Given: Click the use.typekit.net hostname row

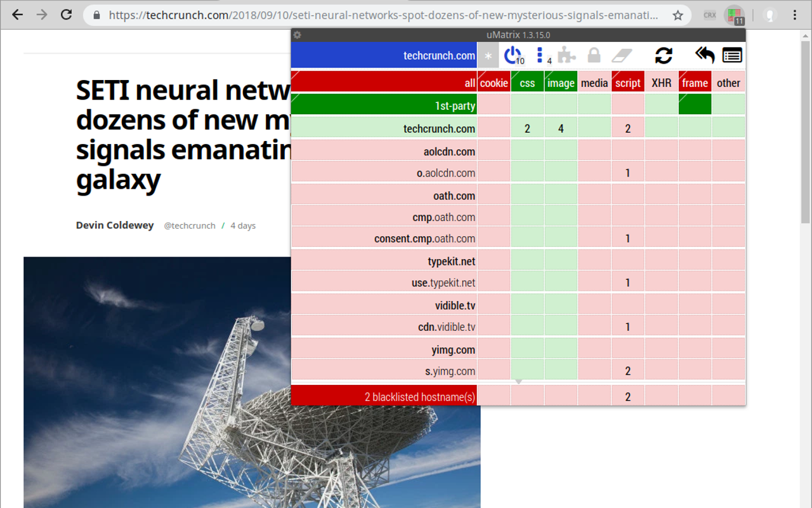Looking at the screenshot, I should 384,282.
